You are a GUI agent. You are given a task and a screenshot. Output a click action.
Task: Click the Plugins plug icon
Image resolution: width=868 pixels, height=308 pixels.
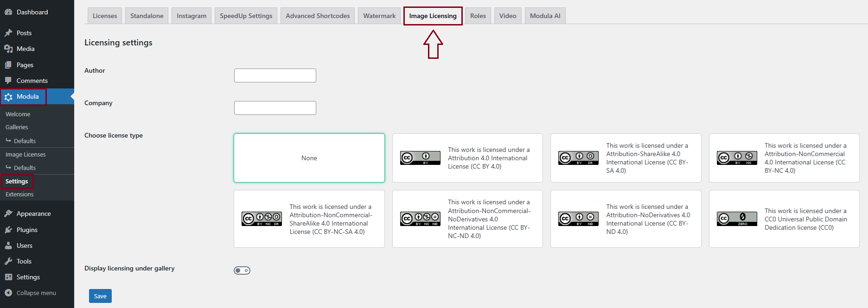[8, 230]
